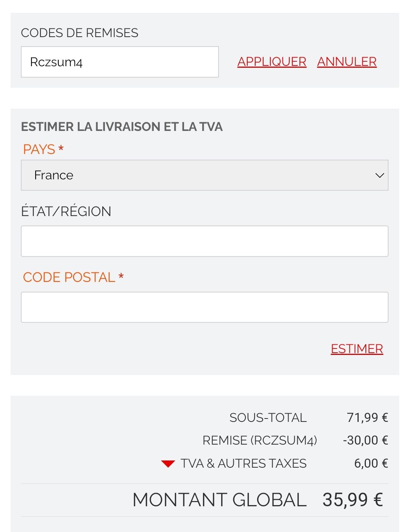
Task: Click the 6,00 € tax amount
Action: click(371, 464)
